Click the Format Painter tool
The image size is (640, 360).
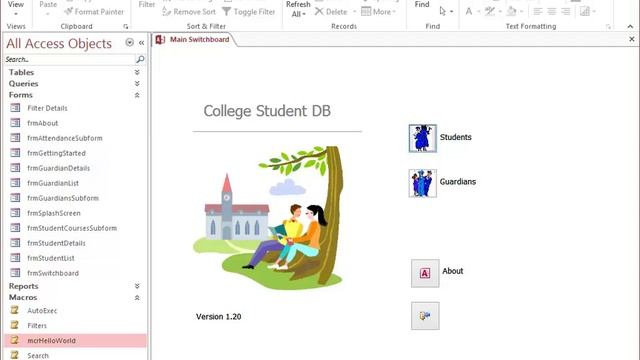click(94, 12)
